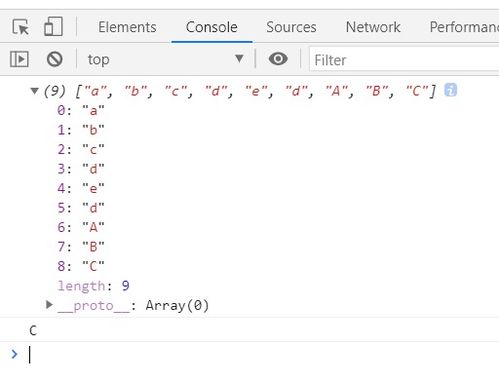Show the console sidebar panel icon
This screenshot has height=383, width=499.
tap(19, 59)
